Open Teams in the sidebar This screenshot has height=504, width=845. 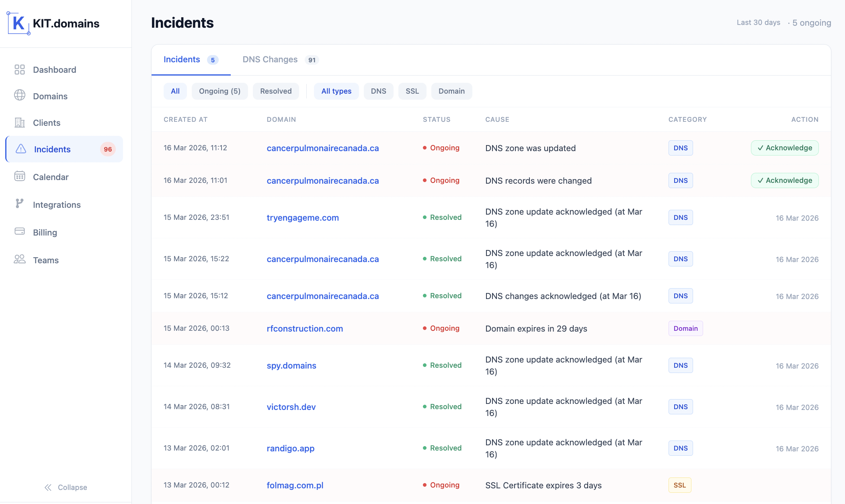64,260
